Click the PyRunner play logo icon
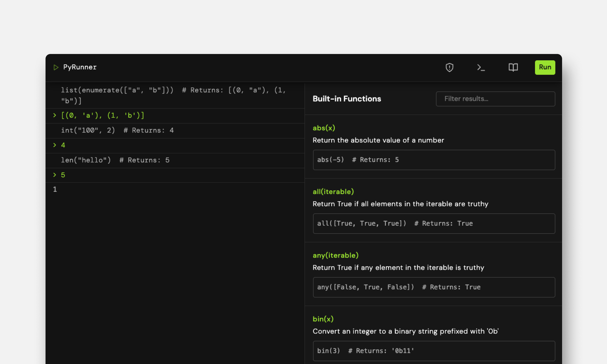607x364 pixels. [56, 67]
